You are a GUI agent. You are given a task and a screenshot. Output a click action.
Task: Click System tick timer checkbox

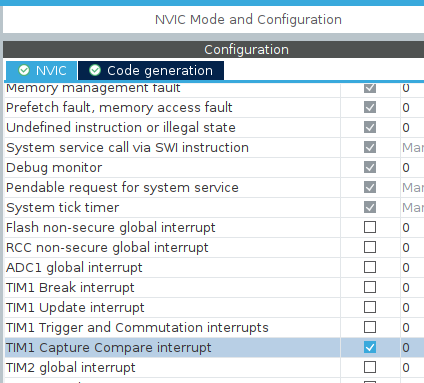coord(370,207)
